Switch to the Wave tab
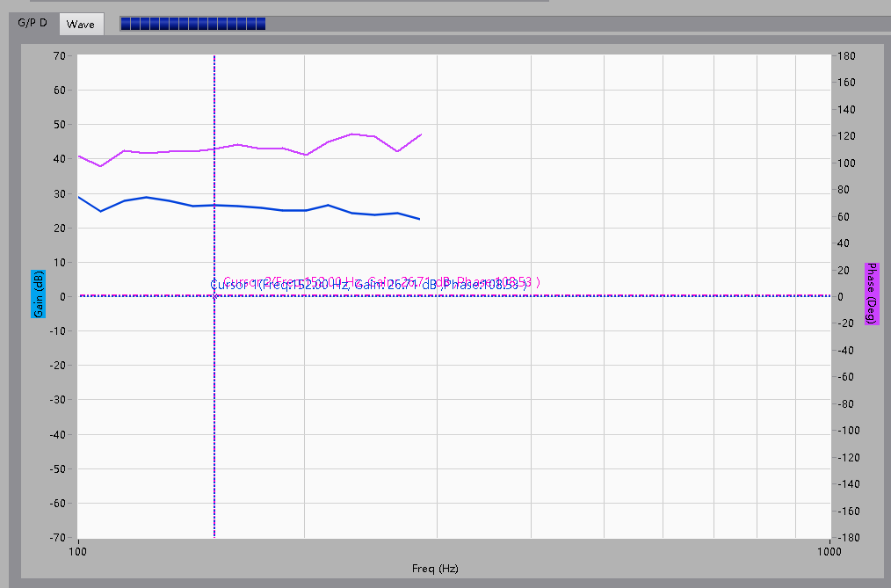Viewport: 891px width, 588px height. pos(80,25)
